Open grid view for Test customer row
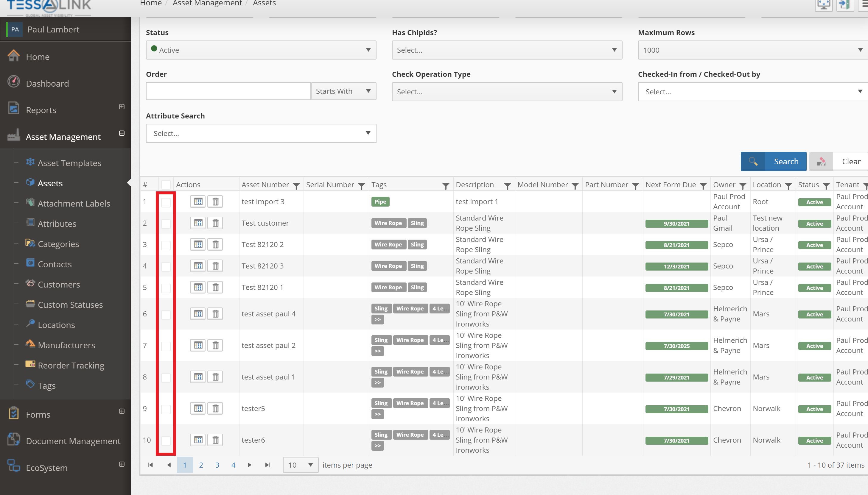This screenshot has height=495, width=868. click(x=198, y=223)
